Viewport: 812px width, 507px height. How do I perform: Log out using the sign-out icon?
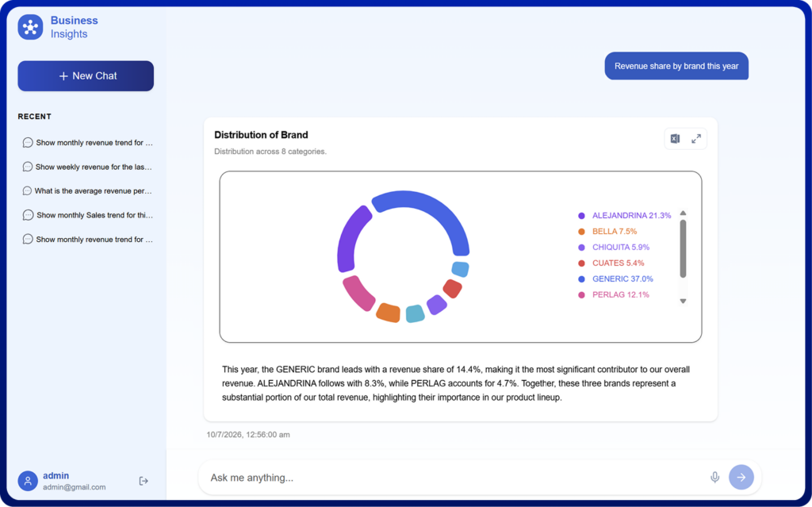[144, 481]
